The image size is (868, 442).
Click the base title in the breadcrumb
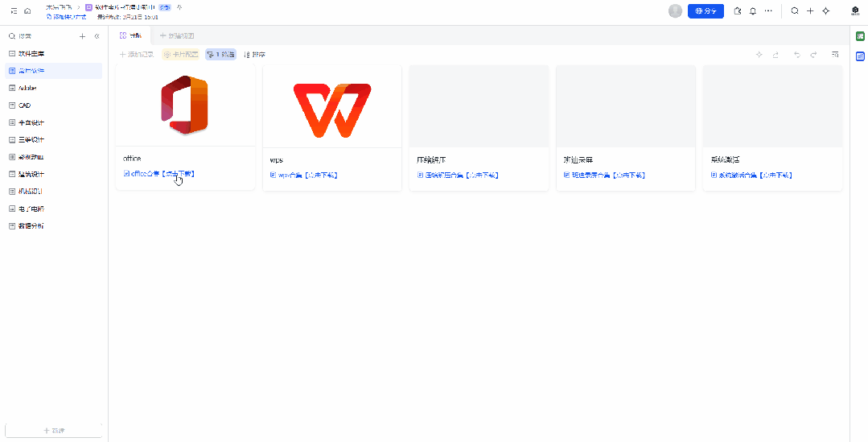125,7
